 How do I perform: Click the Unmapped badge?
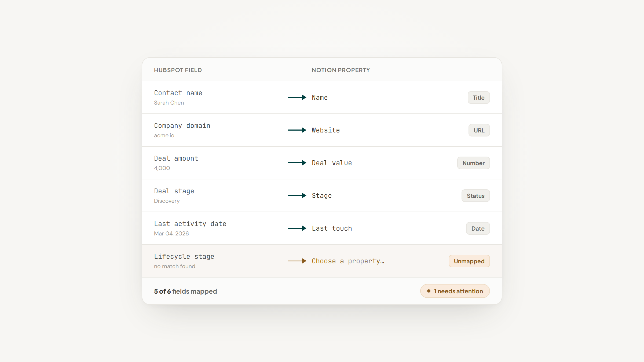[469, 261]
